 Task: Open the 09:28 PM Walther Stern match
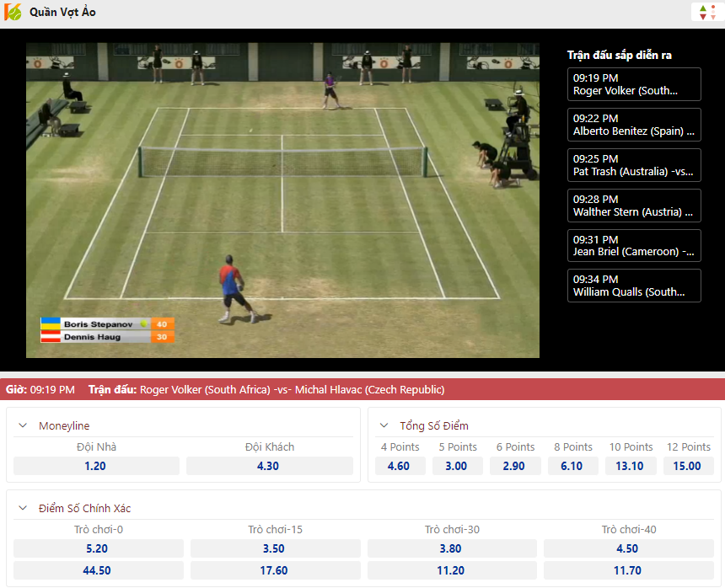coord(634,206)
